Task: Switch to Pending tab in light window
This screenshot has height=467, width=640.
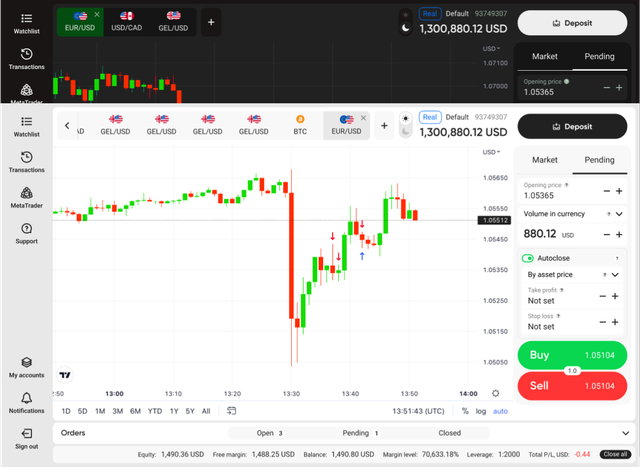Action: (599, 160)
